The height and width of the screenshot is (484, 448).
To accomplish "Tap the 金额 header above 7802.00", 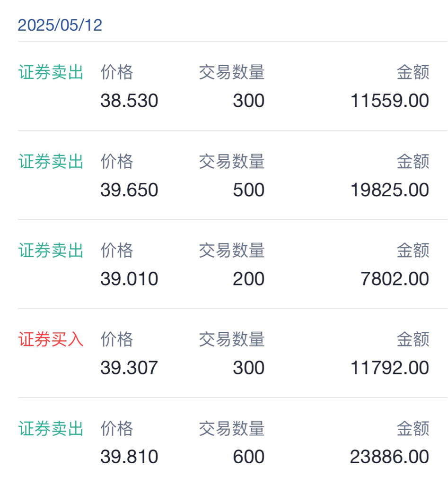I will click(x=413, y=250).
